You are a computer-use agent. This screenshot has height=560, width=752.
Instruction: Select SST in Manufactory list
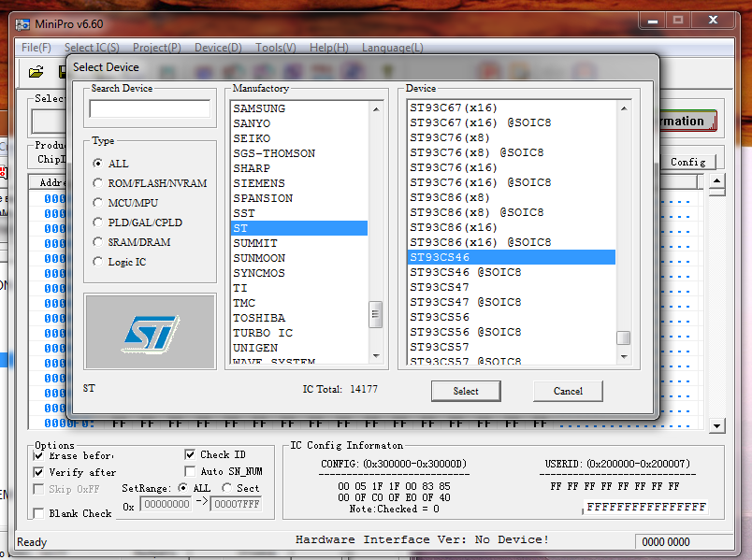click(299, 213)
